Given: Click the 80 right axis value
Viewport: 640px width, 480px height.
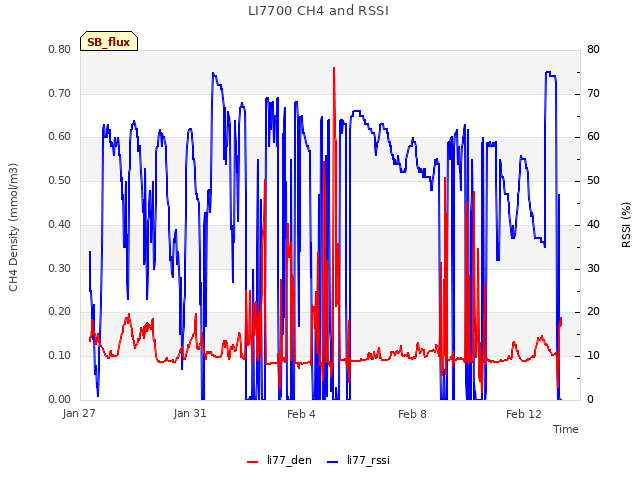Looking at the screenshot, I should (x=593, y=49).
